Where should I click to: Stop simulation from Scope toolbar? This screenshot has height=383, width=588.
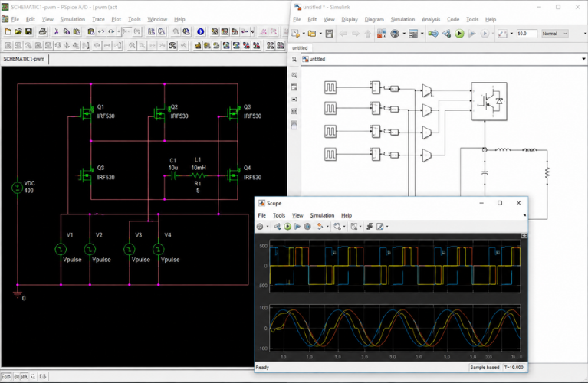(307, 226)
